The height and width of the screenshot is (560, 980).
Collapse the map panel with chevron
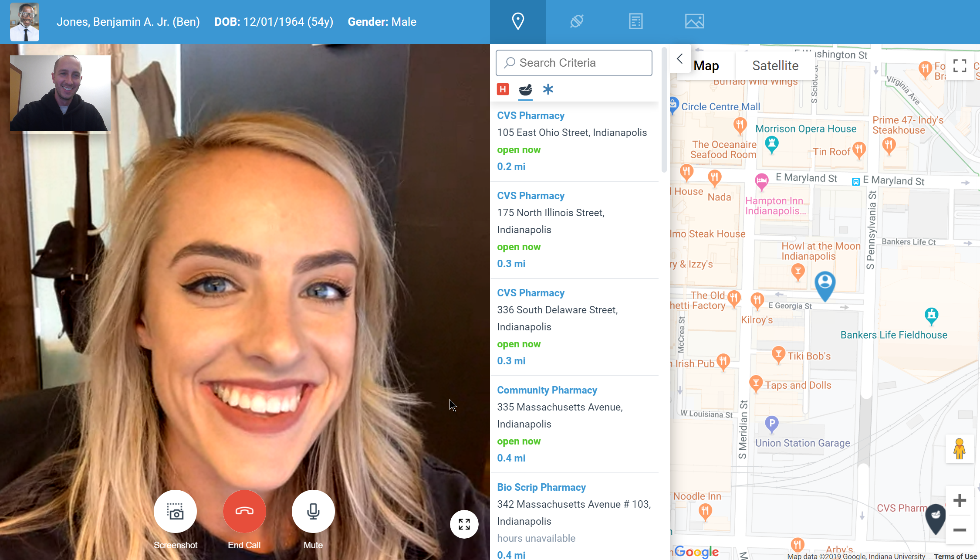(680, 59)
